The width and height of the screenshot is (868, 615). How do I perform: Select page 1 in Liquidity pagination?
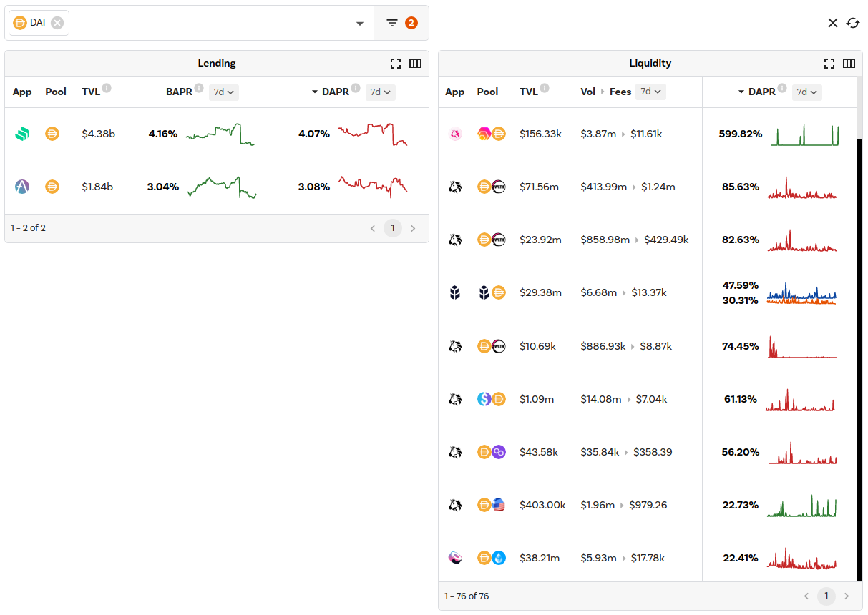826,596
